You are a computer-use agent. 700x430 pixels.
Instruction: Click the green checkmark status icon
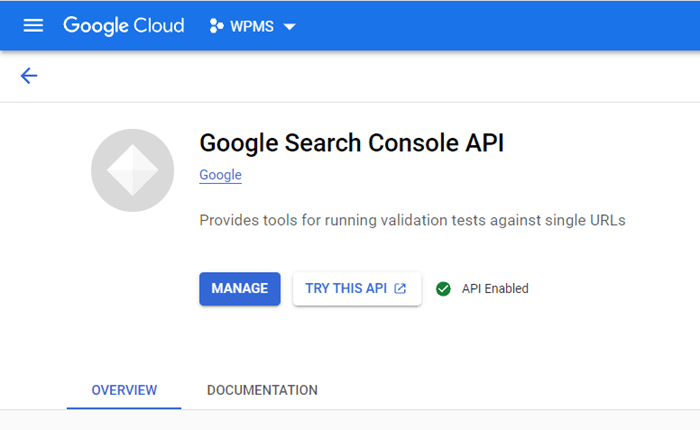tap(443, 289)
